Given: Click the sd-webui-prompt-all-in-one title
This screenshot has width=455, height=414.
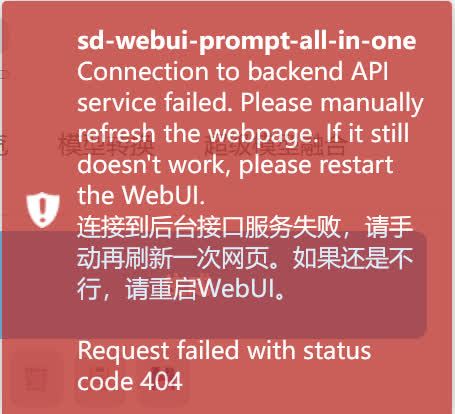Looking at the screenshot, I should click(x=247, y=41).
